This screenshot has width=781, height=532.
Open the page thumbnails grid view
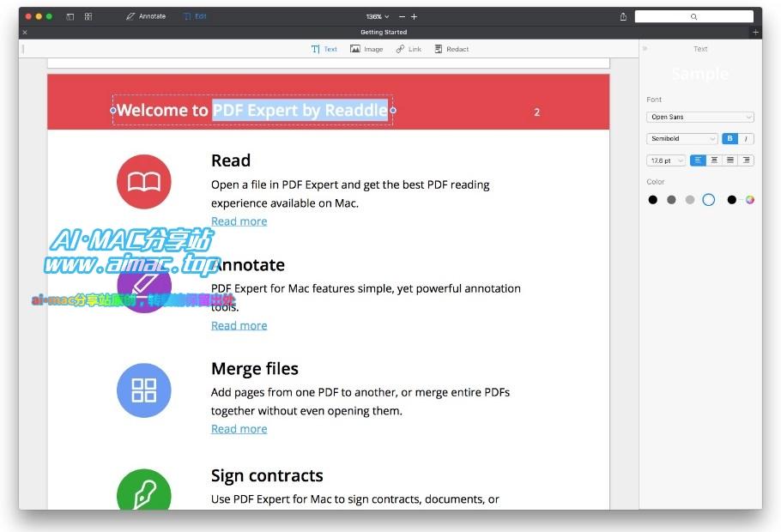pos(88,16)
